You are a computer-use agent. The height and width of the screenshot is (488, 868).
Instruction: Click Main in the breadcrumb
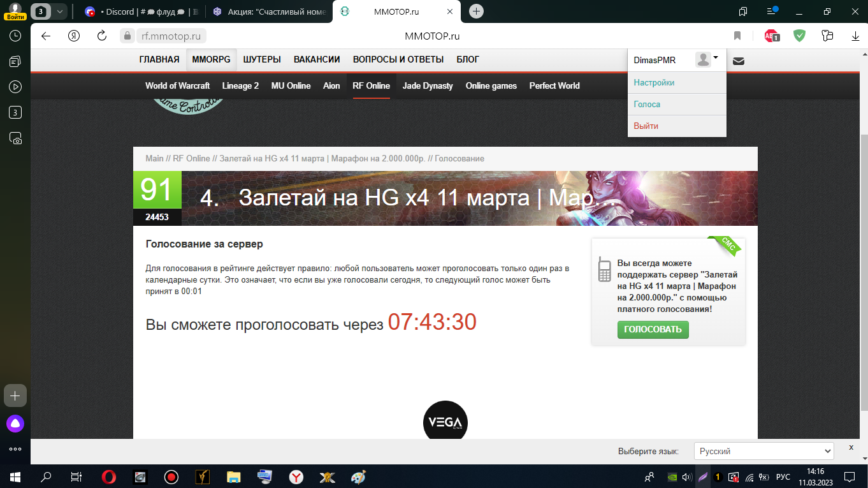tap(154, 158)
